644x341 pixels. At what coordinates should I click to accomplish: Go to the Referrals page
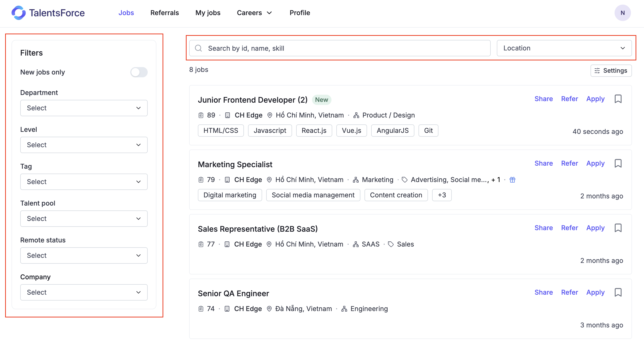tap(165, 13)
